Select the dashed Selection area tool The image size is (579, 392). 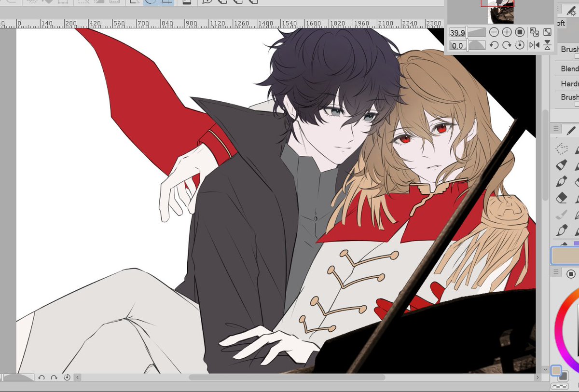coord(561,149)
